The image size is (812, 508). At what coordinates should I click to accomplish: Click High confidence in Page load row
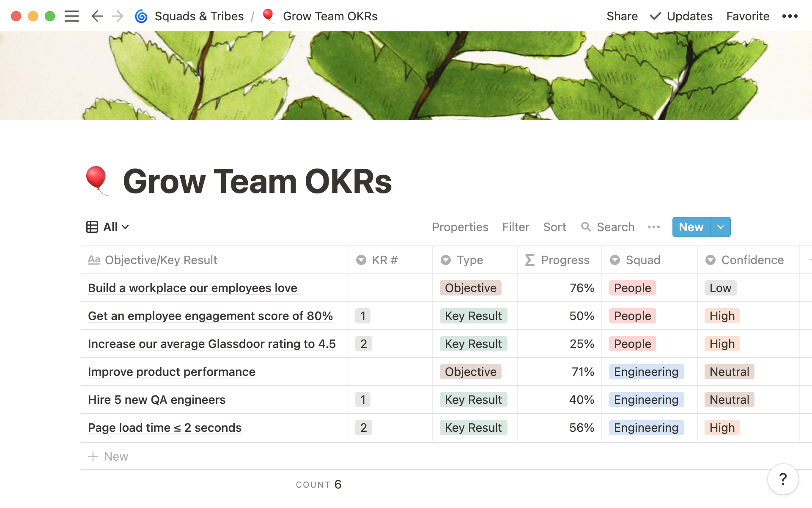pyautogui.click(x=722, y=428)
